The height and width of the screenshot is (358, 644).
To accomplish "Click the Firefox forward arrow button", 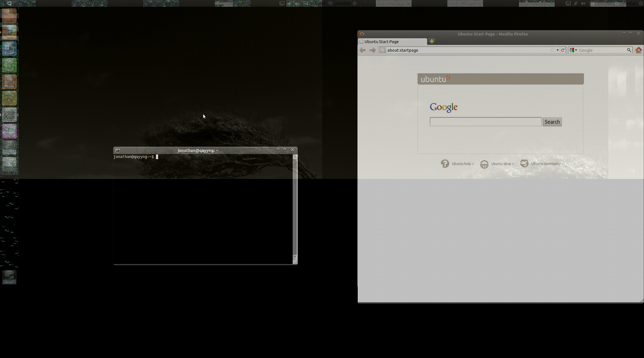I will (373, 50).
